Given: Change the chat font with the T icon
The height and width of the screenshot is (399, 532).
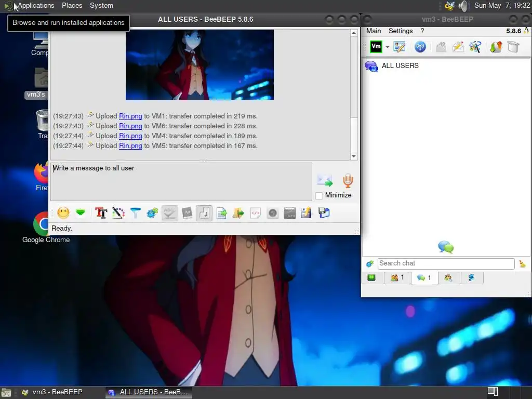Looking at the screenshot, I should pyautogui.click(x=101, y=213).
